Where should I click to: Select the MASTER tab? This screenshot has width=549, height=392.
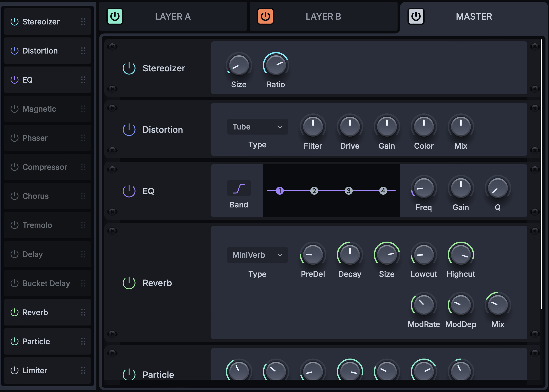tap(474, 17)
